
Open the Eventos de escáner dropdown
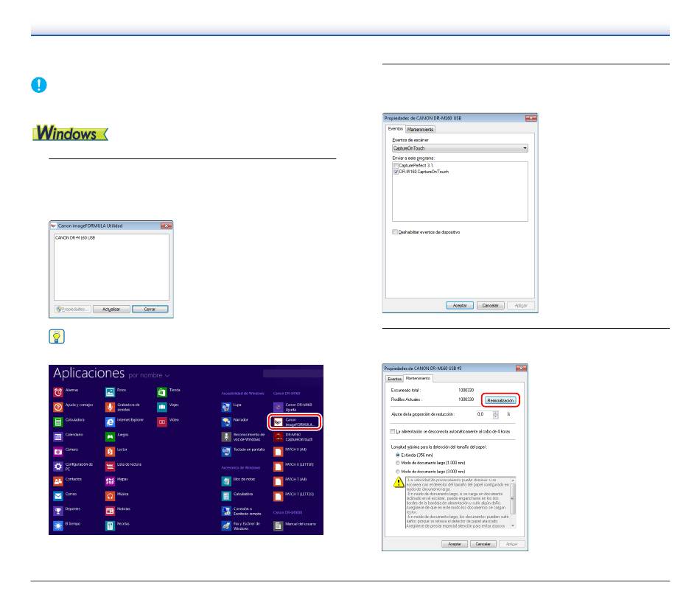(x=460, y=148)
